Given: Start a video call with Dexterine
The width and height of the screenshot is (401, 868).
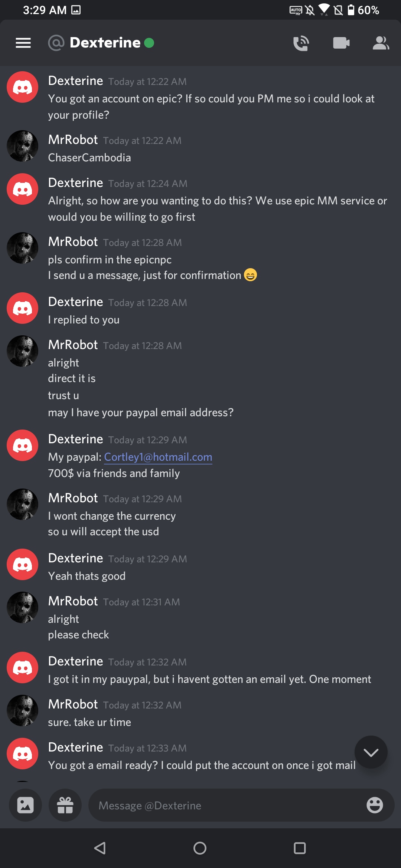Looking at the screenshot, I should [x=341, y=43].
